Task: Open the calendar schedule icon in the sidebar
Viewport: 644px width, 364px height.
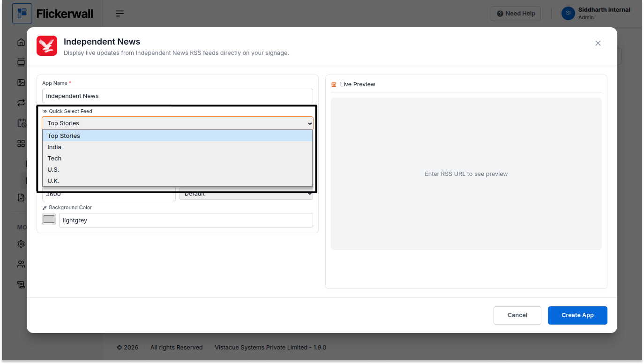Action: (x=22, y=123)
